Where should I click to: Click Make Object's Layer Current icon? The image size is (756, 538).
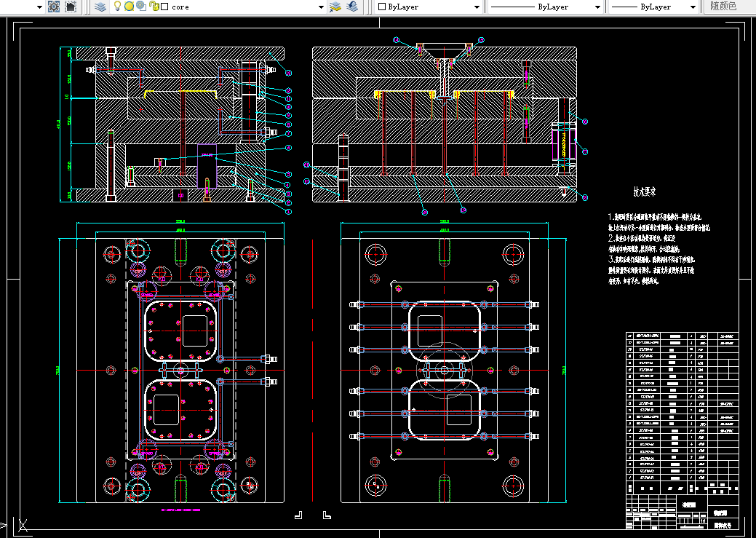click(335, 7)
